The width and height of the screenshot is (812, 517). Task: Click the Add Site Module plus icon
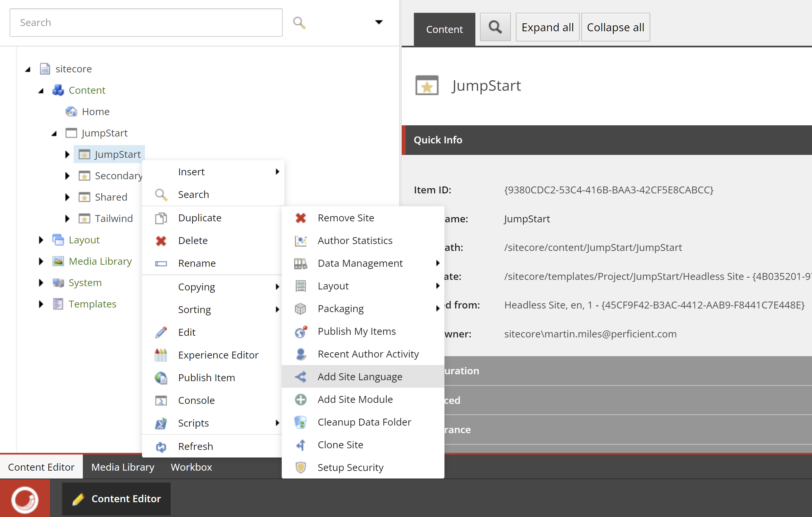300,400
